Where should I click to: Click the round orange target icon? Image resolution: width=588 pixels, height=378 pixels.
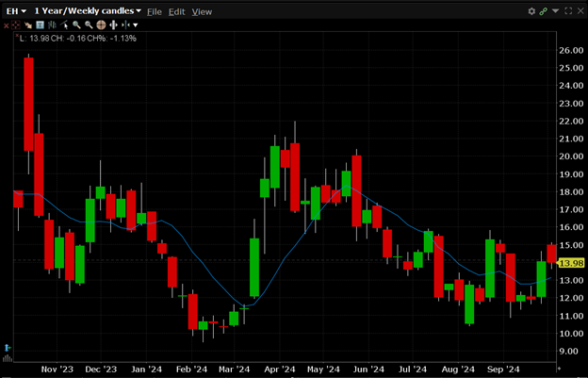coord(100,25)
